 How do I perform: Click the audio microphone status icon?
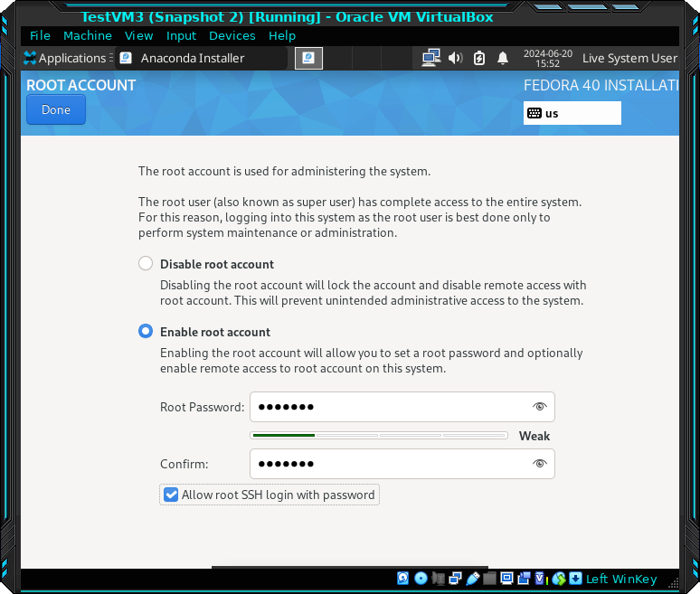coord(439,579)
